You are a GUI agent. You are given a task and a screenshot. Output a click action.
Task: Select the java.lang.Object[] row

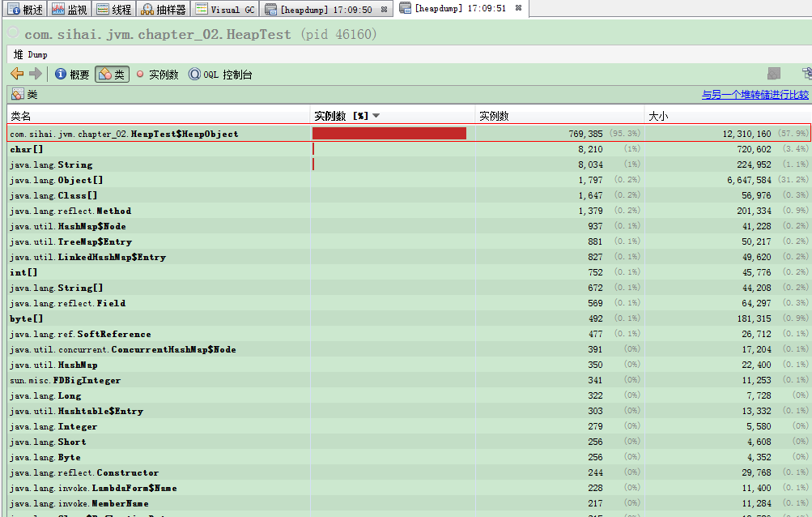pyautogui.click(x=409, y=180)
